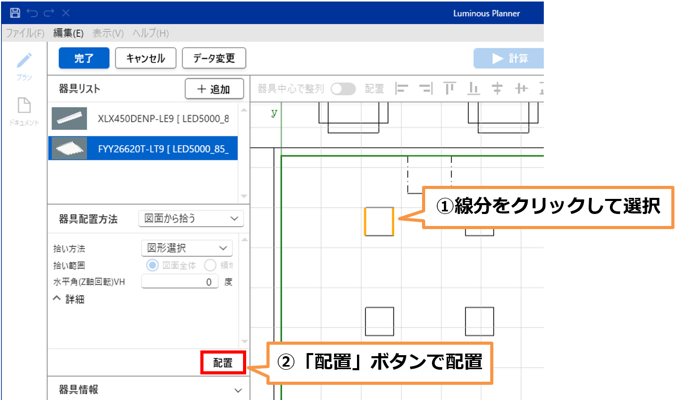The width and height of the screenshot is (678, 400).
Task: Click the redo arrow icon
Action: coord(48,14)
